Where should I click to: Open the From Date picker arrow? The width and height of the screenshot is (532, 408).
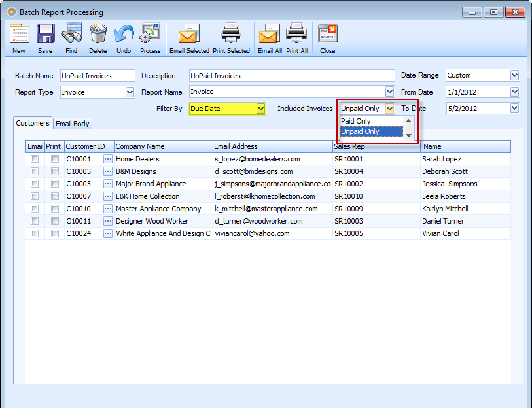pos(515,92)
